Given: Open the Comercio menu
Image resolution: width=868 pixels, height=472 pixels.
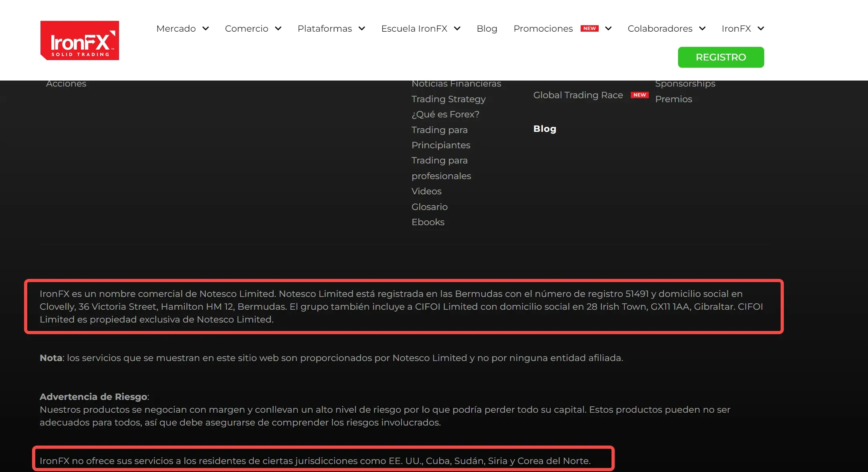Looking at the screenshot, I should coord(246,28).
